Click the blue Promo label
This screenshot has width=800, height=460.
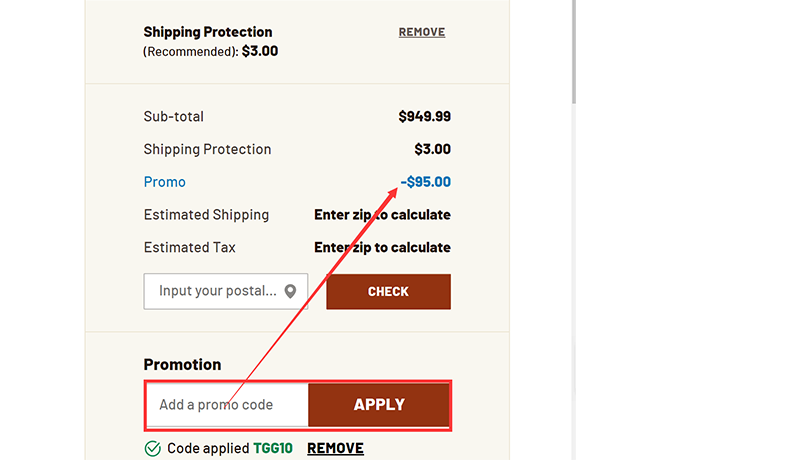(165, 182)
